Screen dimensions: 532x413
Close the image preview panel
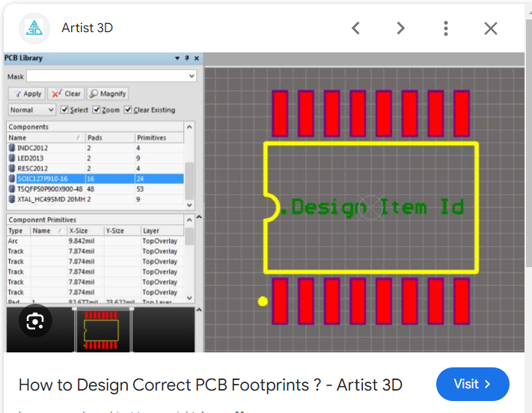pos(491,28)
